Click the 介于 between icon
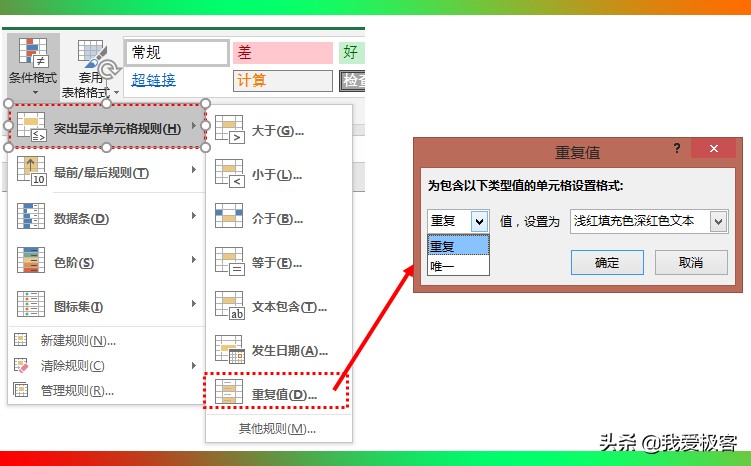Image resolution: width=751 pixels, height=466 pixels. point(229,216)
